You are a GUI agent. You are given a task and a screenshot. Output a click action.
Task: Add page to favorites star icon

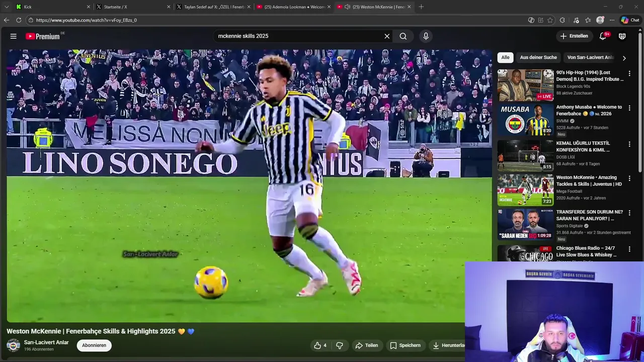click(x=550, y=20)
